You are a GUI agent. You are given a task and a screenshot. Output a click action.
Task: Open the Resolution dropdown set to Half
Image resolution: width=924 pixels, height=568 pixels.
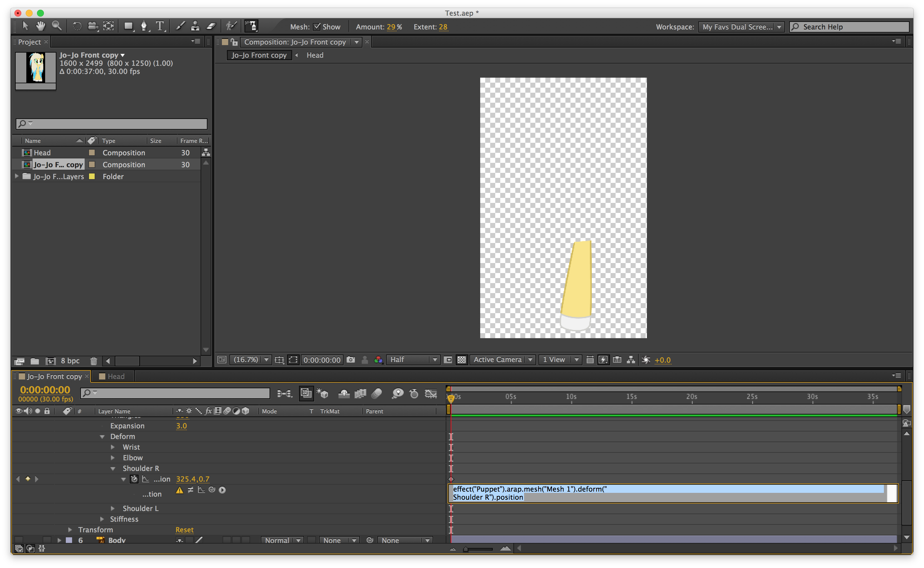(412, 359)
